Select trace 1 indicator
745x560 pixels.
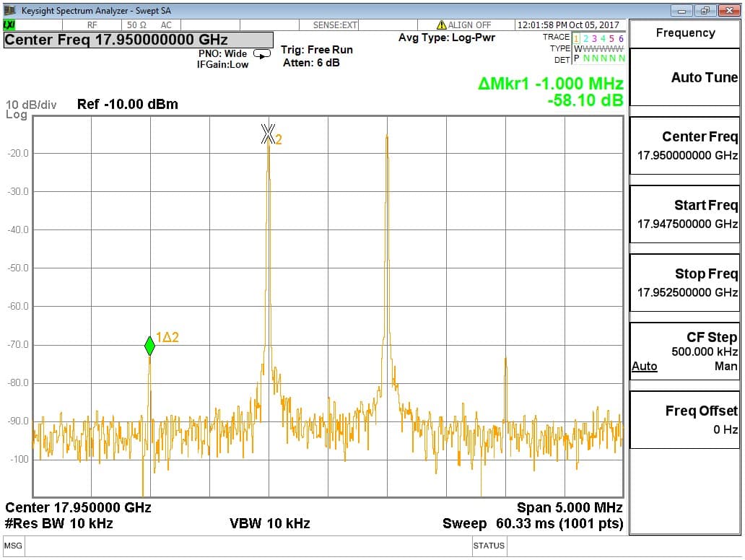[x=576, y=38]
